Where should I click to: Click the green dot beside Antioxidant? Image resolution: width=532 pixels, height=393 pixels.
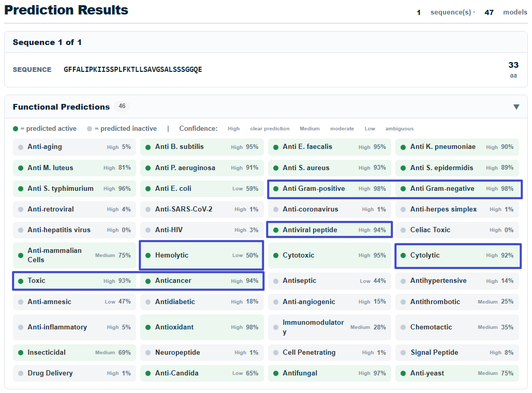click(148, 327)
